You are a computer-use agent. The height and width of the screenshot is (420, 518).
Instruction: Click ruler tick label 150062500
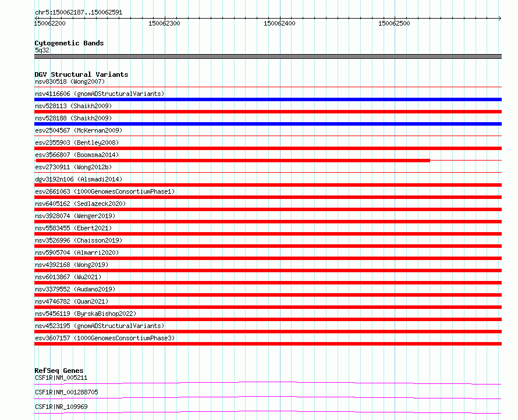394,23
